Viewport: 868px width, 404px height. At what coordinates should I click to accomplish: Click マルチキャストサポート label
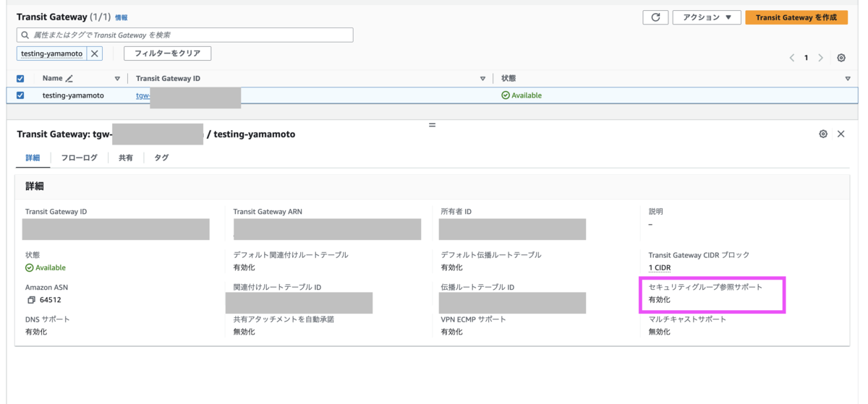(x=687, y=319)
